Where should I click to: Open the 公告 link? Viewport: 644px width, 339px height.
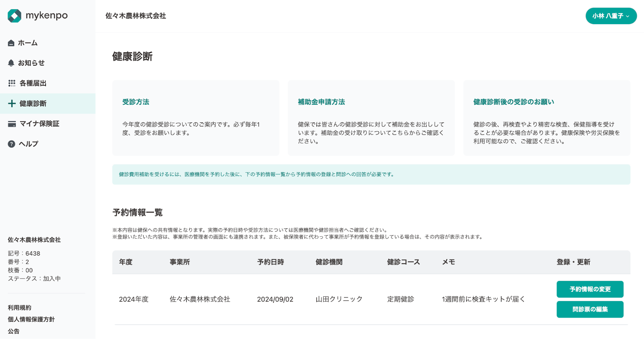[x=14, y=331]
